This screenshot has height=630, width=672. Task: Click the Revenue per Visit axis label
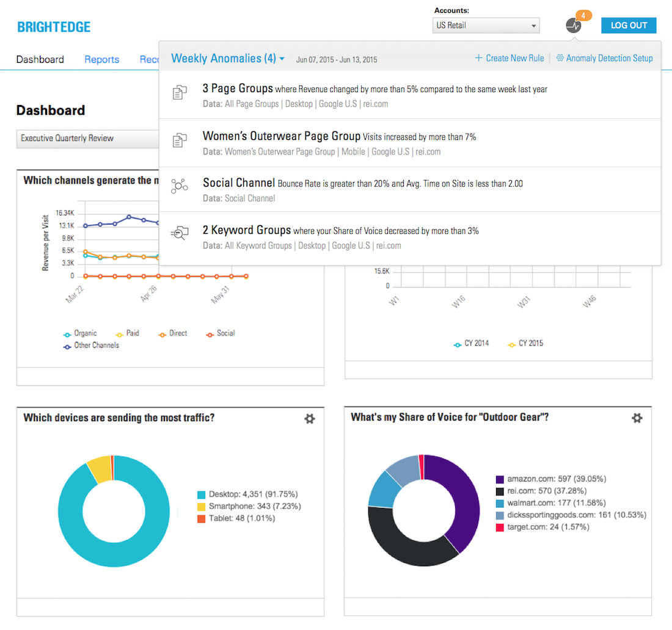click(45, 243)
